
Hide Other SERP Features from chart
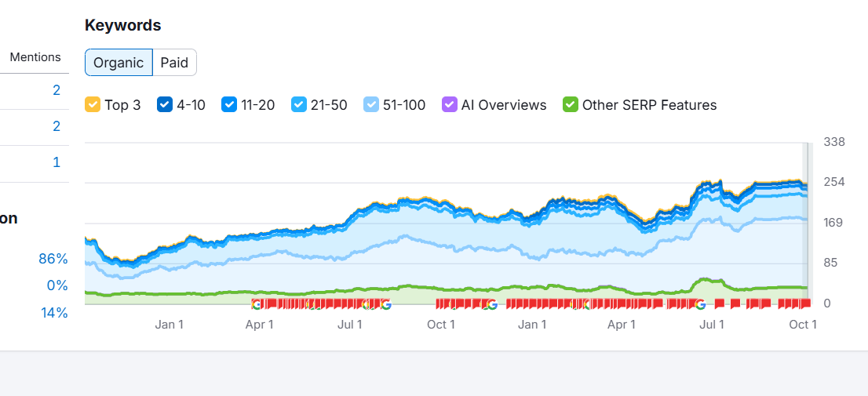pyautogui.click(x=571, y=105)
